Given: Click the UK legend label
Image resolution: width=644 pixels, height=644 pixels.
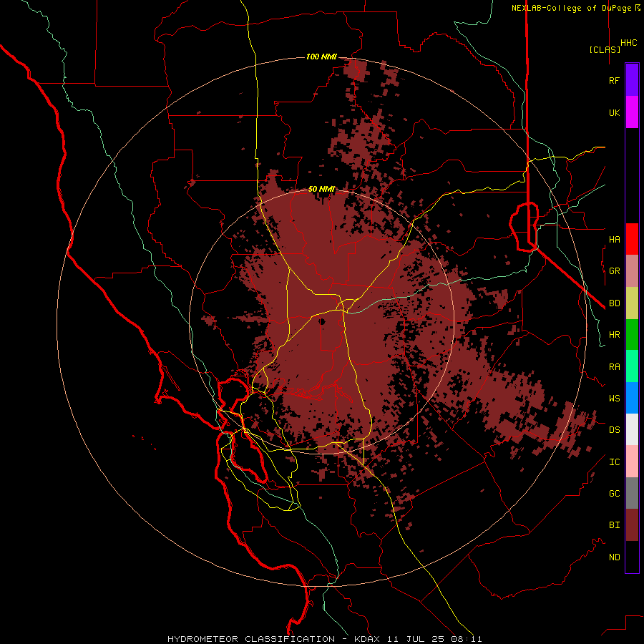Looking at the screenshot, I should 614,112.
